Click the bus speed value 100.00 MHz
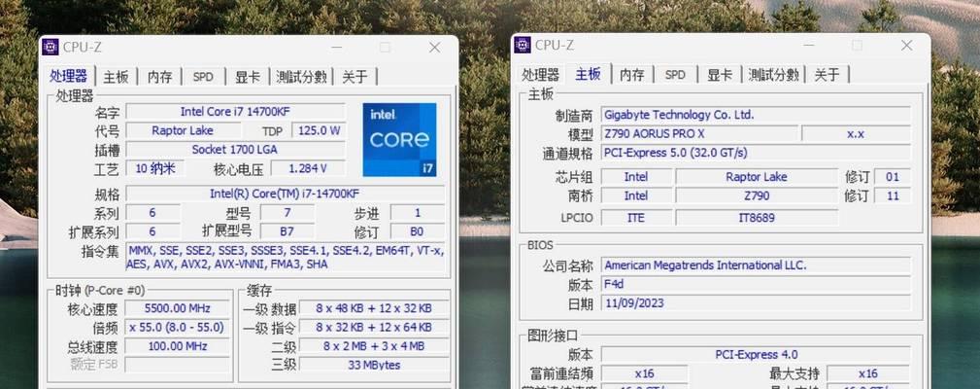The width and height of the screenshot is (980, 389). 178,346
